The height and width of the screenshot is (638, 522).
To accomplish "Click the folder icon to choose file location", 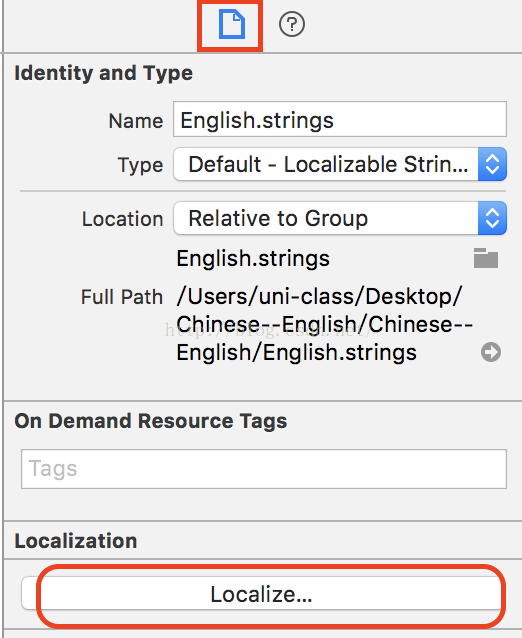I will 486,258.
